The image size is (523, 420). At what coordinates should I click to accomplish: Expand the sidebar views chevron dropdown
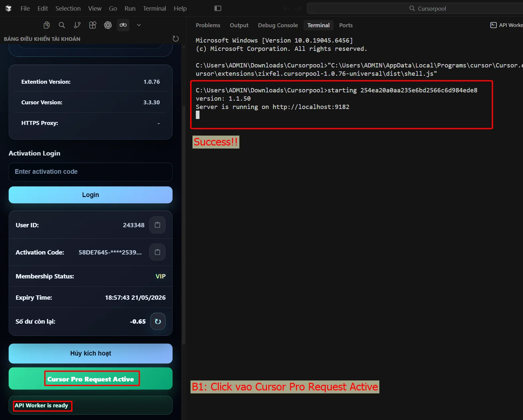pos(139,25)
